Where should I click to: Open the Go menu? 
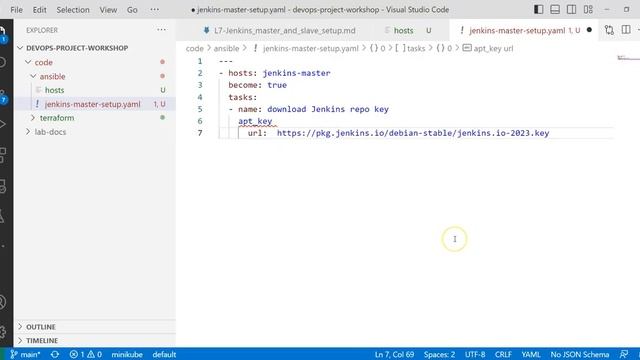coord(132,9)
